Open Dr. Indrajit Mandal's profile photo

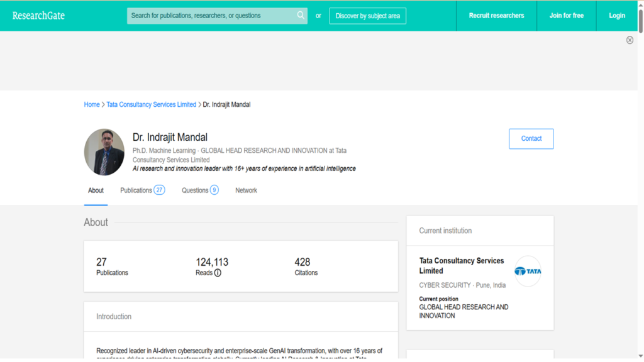tap(104, 152)
